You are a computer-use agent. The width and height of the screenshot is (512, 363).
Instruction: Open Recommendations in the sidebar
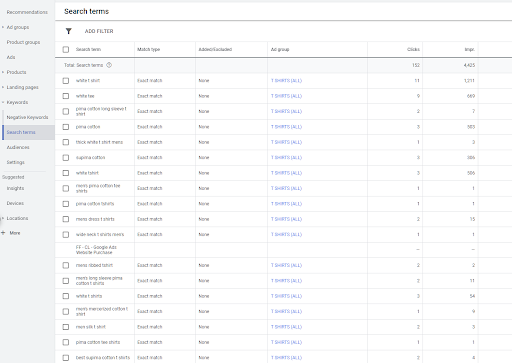[x=27, y=12]
